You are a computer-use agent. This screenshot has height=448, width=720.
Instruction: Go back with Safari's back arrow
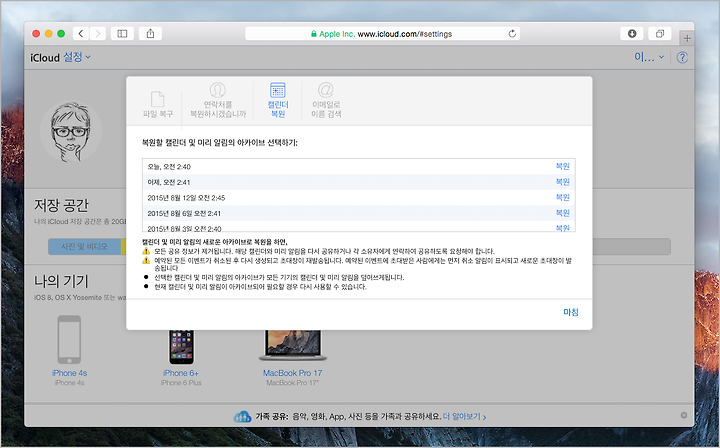point(81,34)
